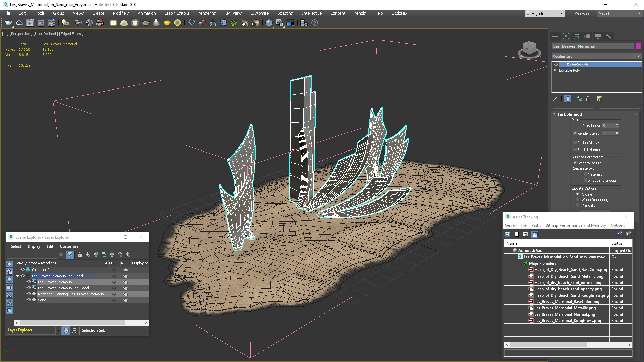Click the sun light icon in toolbar
644x362 pixels.
(x=167, y=23)
